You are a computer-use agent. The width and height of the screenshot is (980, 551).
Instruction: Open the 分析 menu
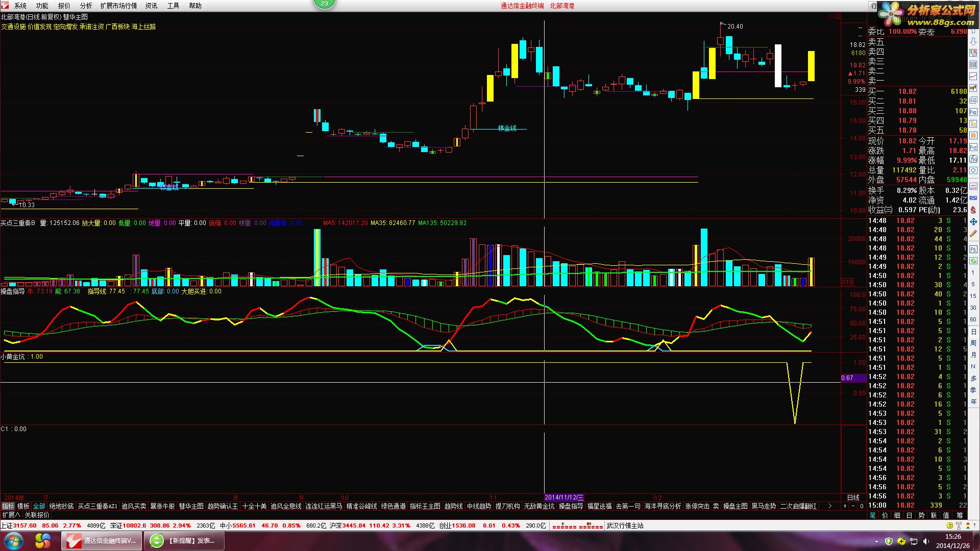pyautogui.click(x=86, y=6)
